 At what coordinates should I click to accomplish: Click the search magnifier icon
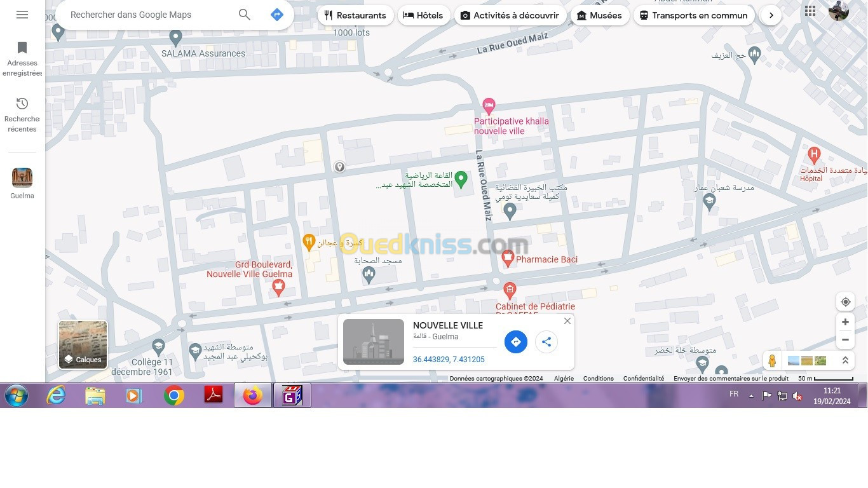tap(245, 15)
